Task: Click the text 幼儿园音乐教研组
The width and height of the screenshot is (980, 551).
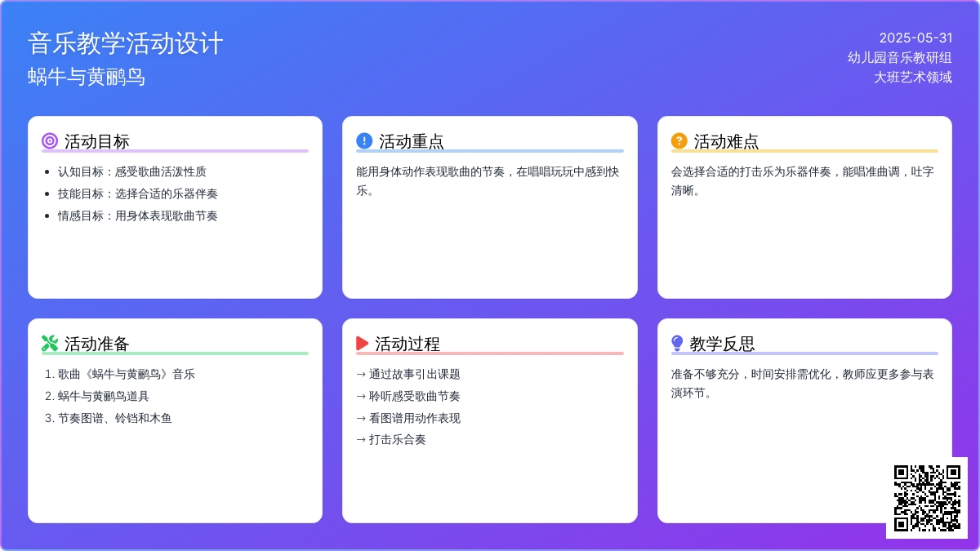Action: (x=900, y=57)
